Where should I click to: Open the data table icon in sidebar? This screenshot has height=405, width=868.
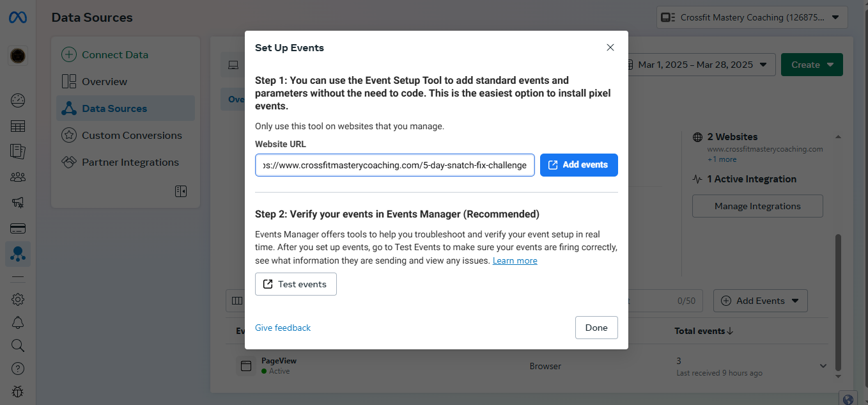[18, 126]
